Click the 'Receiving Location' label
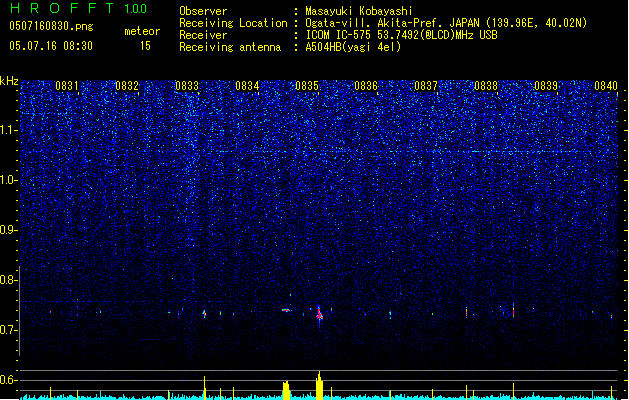Screen dimensions: 629x400 click(x=233, y=23)
